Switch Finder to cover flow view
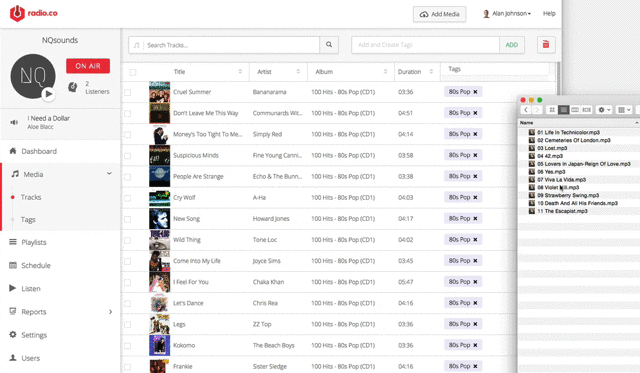 (x=587, y=110)
